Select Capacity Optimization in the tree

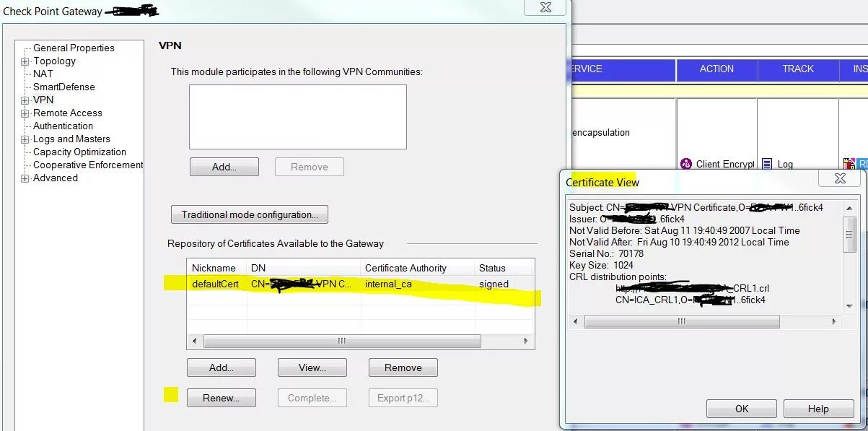pos(79,152)
